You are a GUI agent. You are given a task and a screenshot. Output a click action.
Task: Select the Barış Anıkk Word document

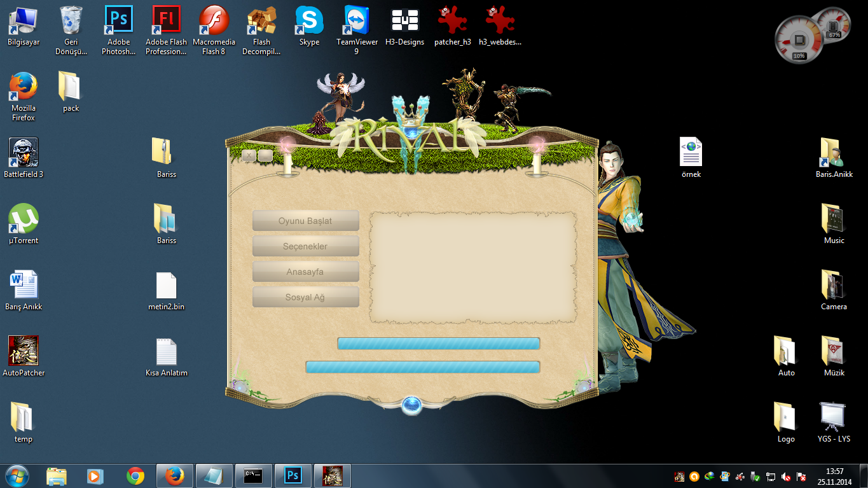[x=24, y=291]
